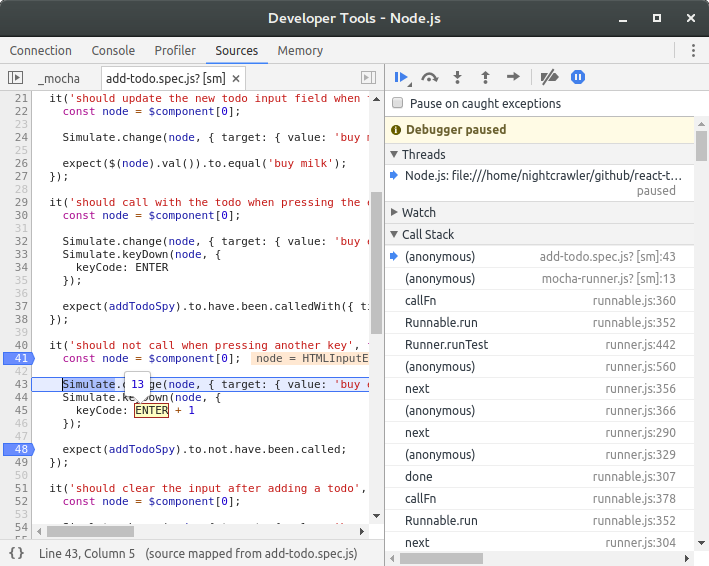Click the Step arrow icon
Viewport: 709px width, 566px height.
513,77
